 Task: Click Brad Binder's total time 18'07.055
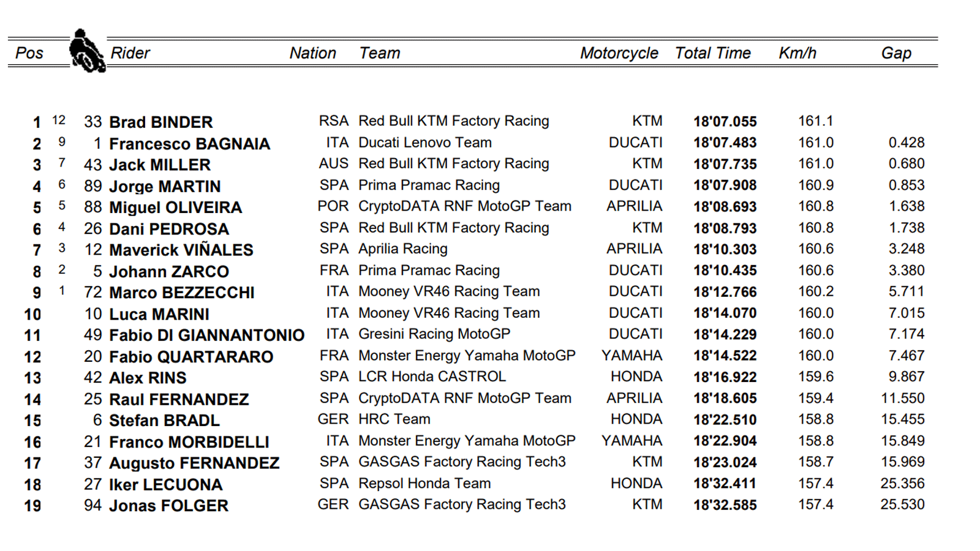click(725, 121)
